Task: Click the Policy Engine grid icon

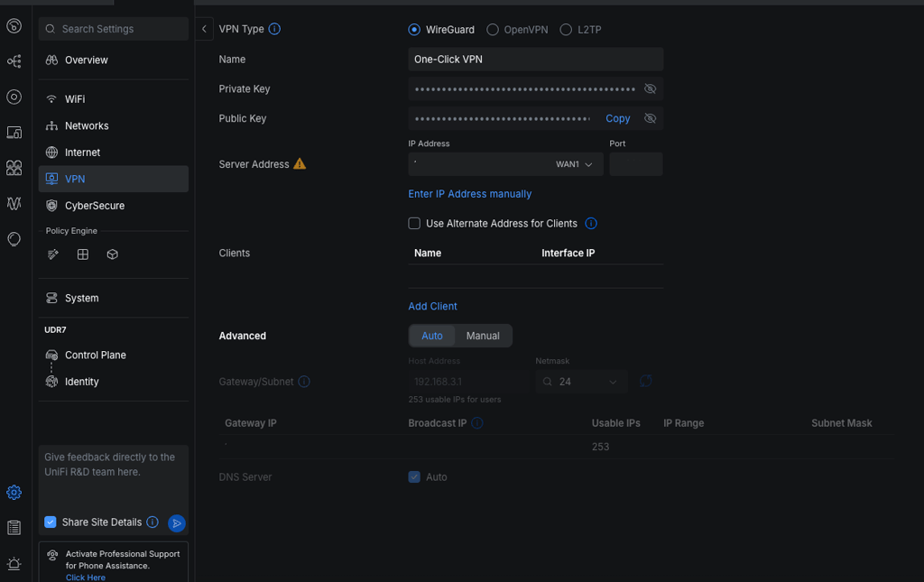Action: point(82,254)
